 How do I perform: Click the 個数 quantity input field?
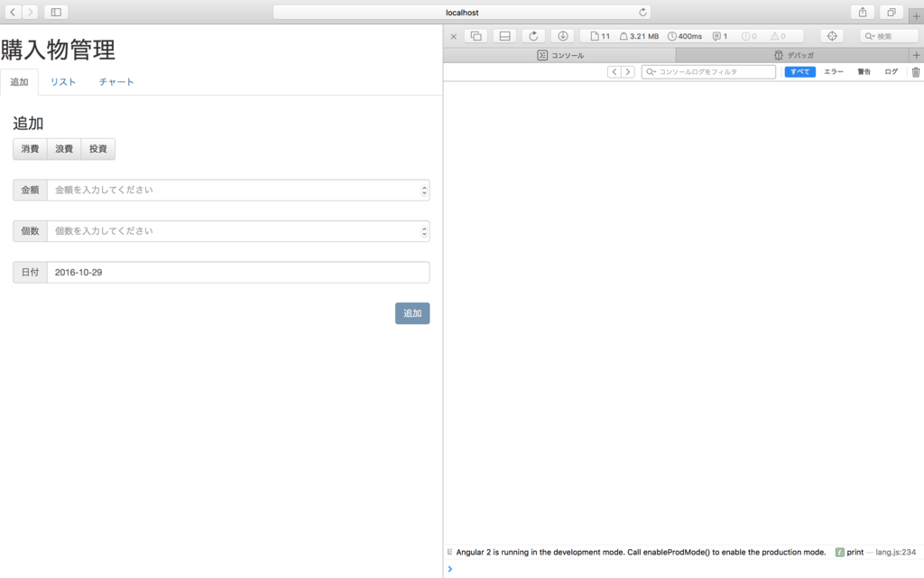pyautogui.click(x=238, y=231)
